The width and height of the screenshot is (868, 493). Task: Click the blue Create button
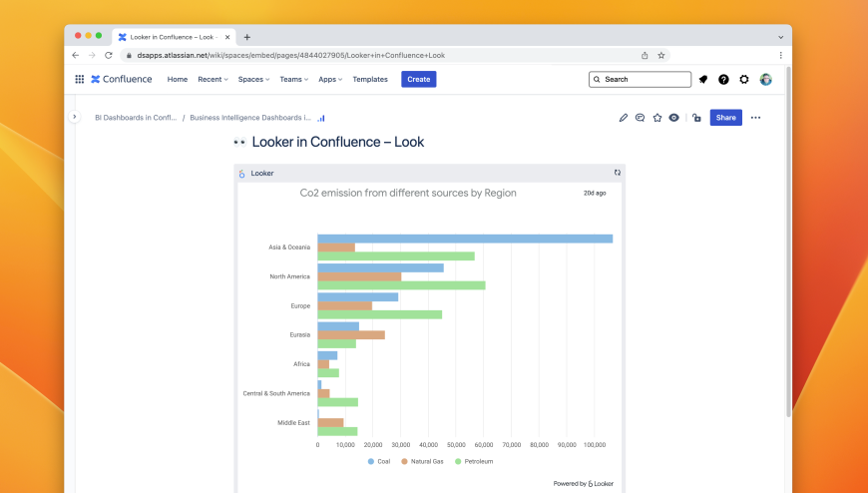pos(419,79)
